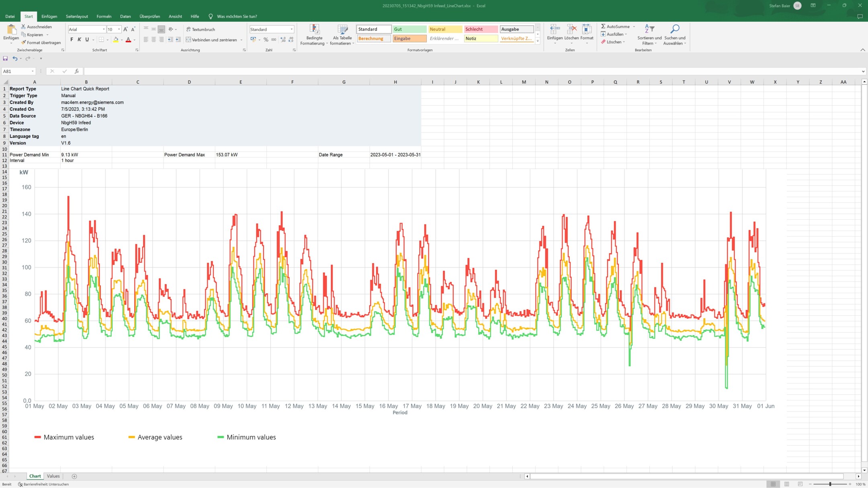Toggle bold formatting (F)
This screenshot has width=868, height=488.
(x=72, y=39)
